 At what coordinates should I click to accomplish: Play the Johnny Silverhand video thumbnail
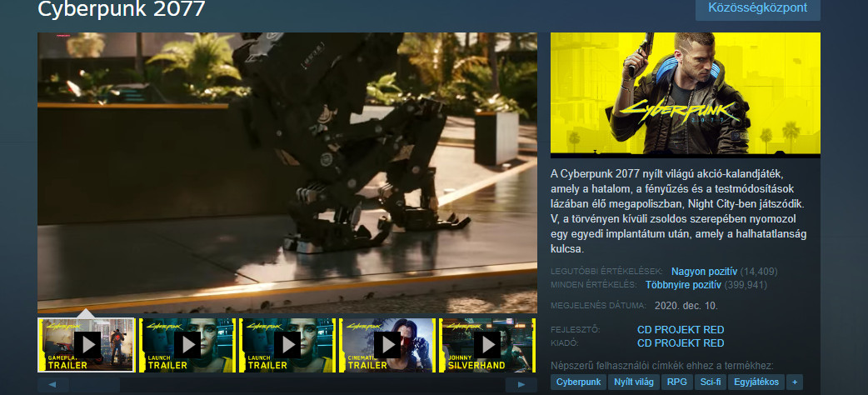(487, 344)
